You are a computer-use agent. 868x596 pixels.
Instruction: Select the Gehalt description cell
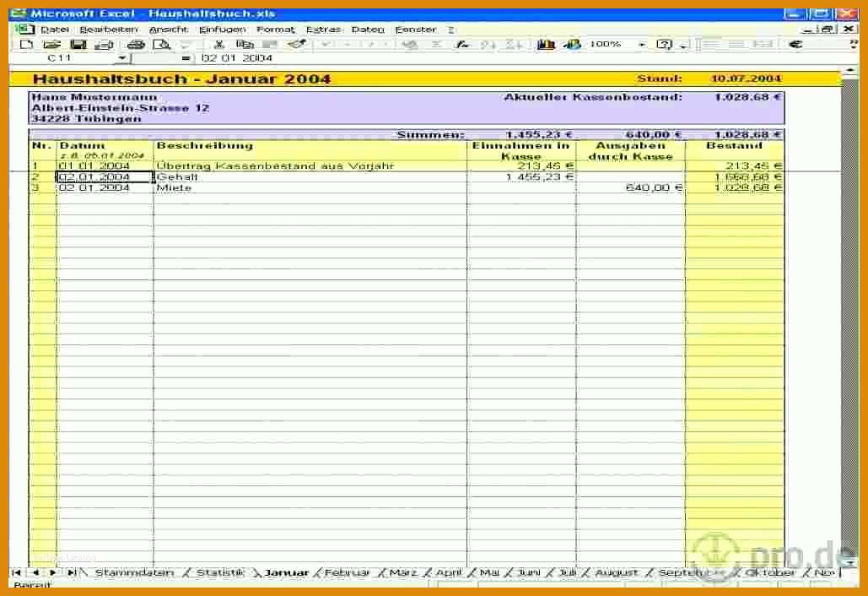310,177
